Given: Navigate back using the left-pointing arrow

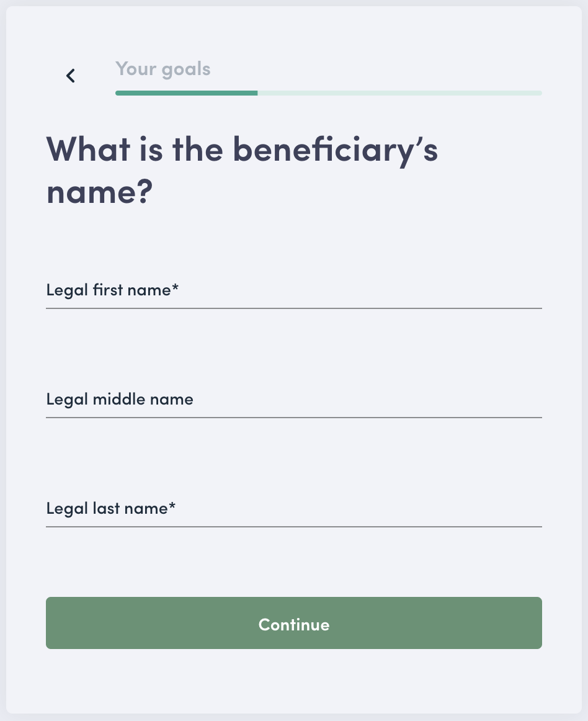Looking at the screenshot, I should pos(70,75).
